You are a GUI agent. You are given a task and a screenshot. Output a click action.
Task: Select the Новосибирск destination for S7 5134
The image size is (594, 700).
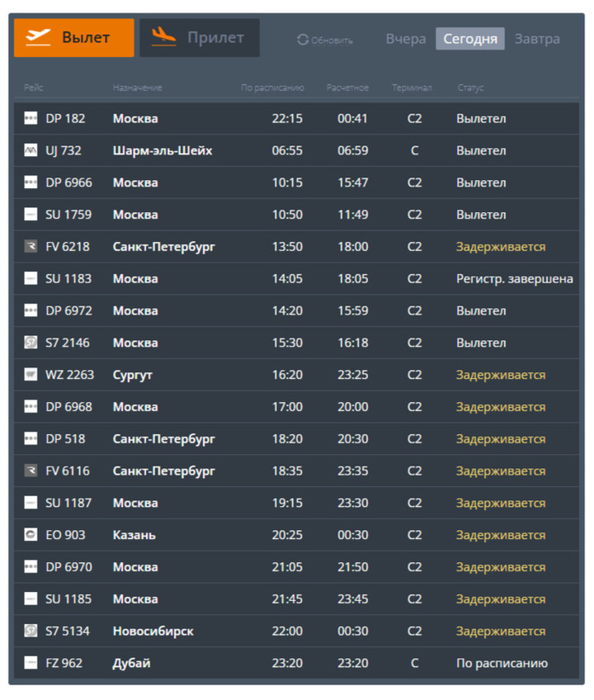153,631
